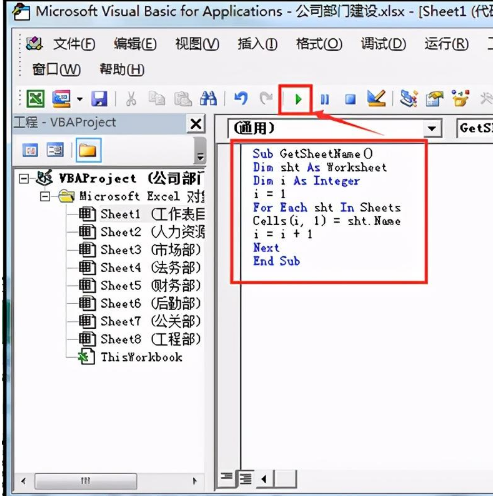
Task: Open the 运行(R) menu
Action: (x=447, y=44)
